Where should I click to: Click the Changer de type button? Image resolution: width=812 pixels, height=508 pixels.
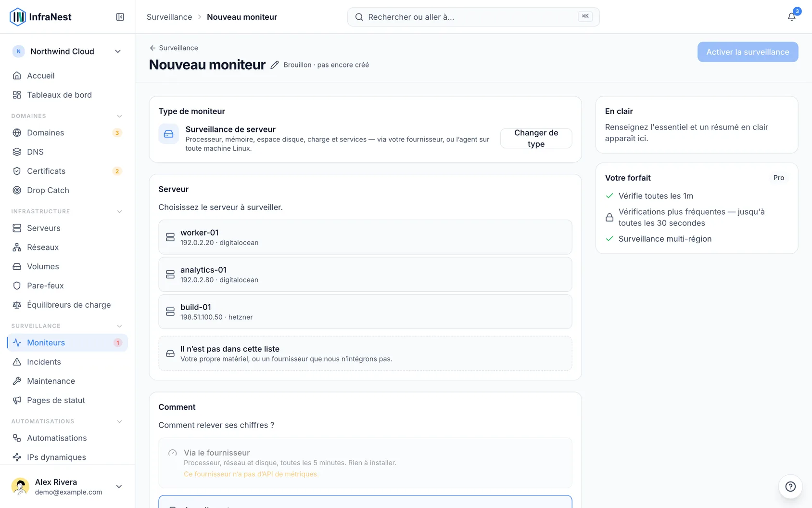tap(536, 138)
